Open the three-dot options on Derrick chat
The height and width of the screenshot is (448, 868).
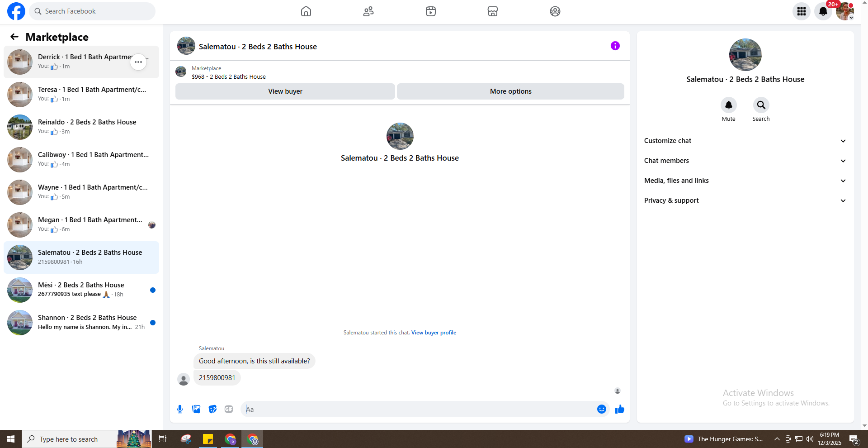coord(138,62)
